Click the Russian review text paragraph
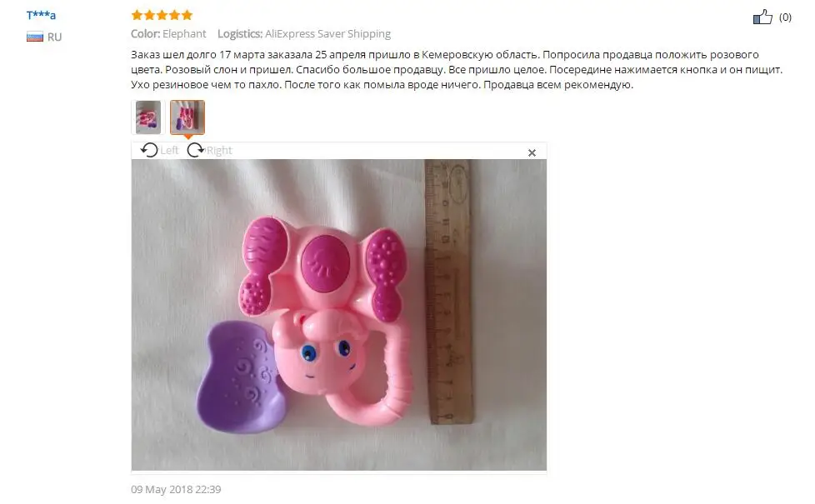This screenshot has height=504, width=815. pos(457,70)
